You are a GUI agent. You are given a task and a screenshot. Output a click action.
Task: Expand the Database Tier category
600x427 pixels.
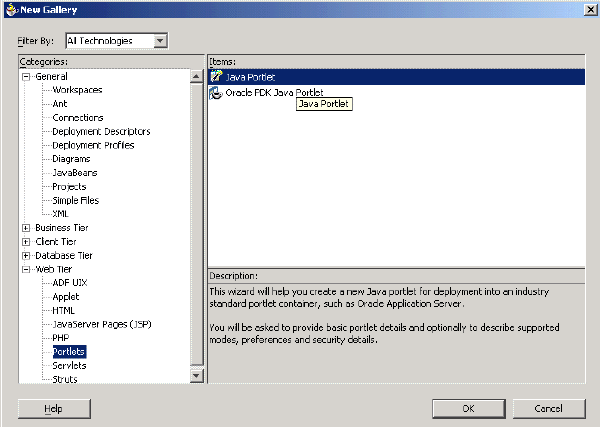click(x=26, y=256)
